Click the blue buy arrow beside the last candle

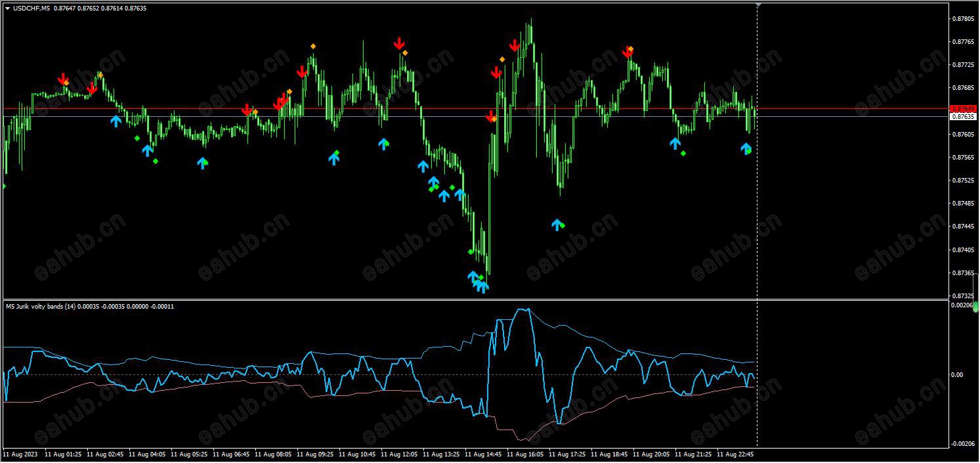tap(746, 148)
